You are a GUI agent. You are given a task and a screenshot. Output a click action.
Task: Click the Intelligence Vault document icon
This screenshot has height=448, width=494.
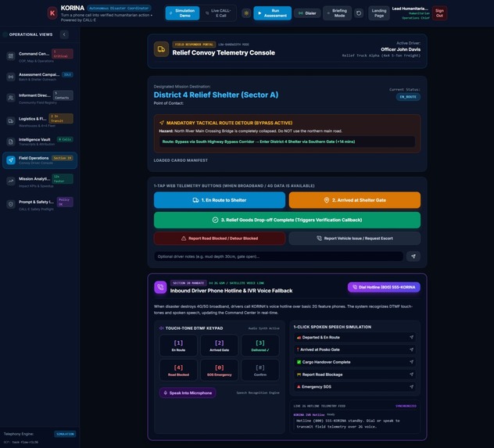(11, 142)
